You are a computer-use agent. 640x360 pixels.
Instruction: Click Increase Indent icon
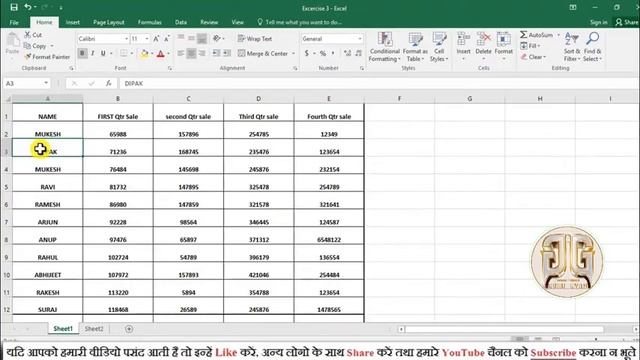click(x=227, y=53)
